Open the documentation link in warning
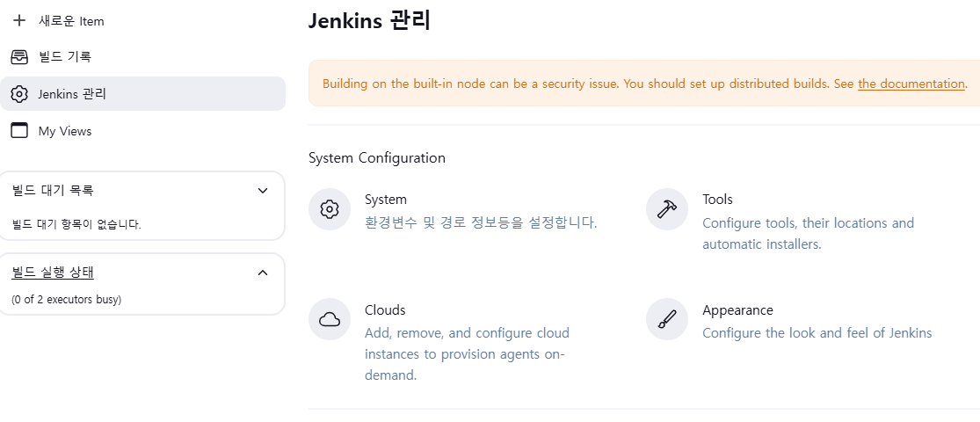 tap(911, 84)
